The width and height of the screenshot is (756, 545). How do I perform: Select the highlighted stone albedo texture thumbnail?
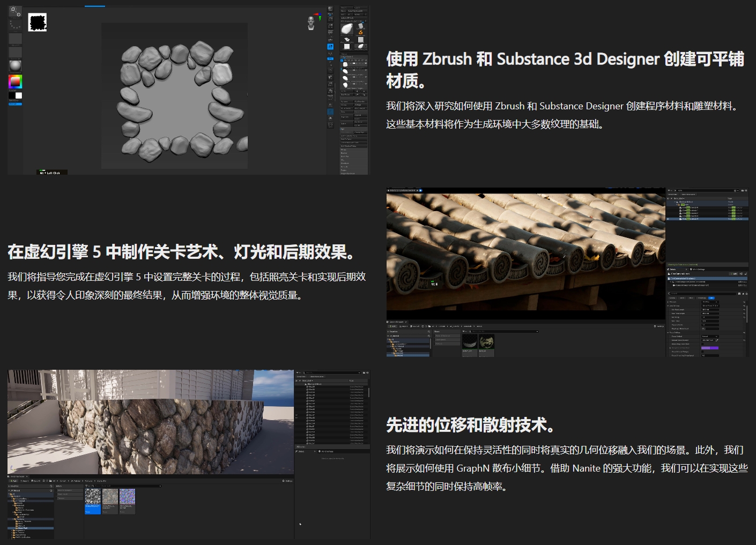tap(93, 502)
